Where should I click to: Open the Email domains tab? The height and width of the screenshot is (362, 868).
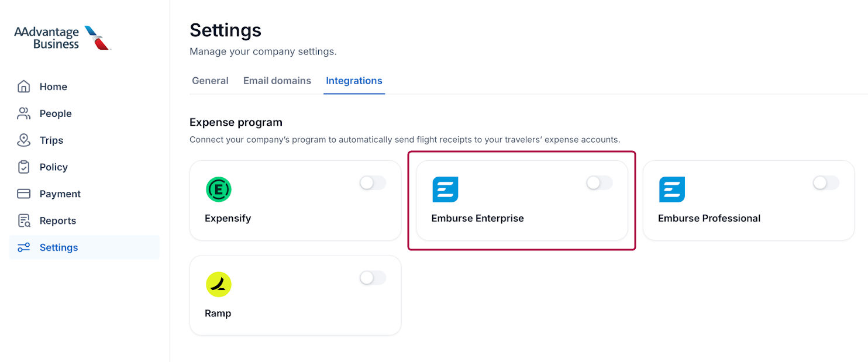(x=277, y=81)
